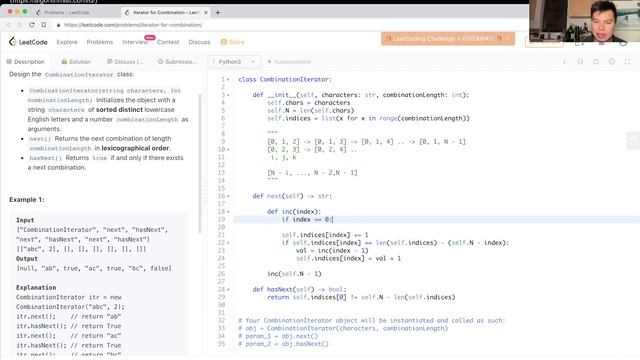This screenshot has height=360, width=640.
Task: Enter fullscreen mode with the expand icon
Action: (627, 62)
